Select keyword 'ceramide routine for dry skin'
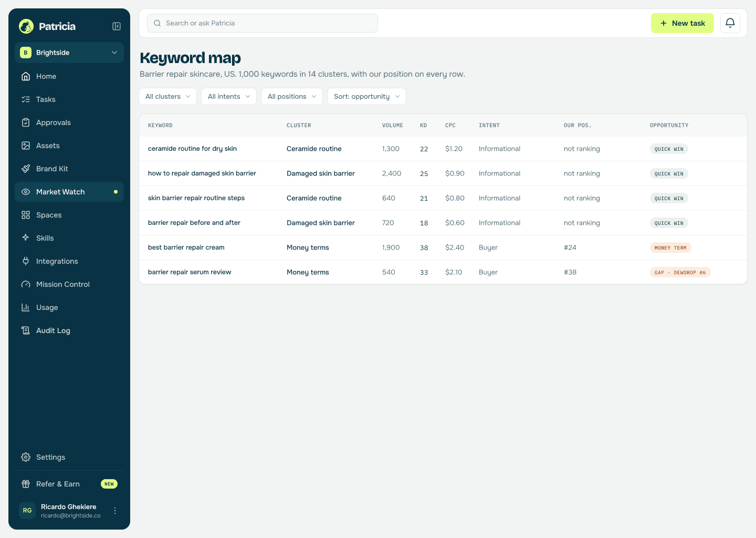The height and width of the screenshot is (538, 756). point(192,149)
